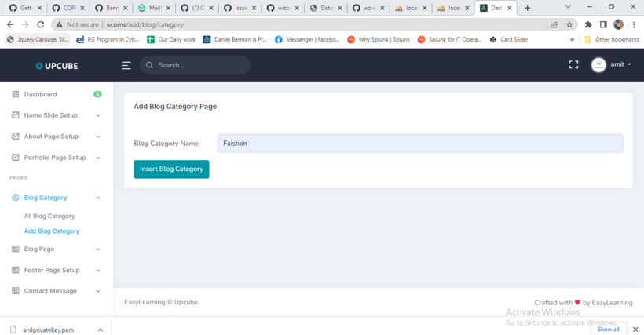Click the amit user avatar

point(598,65)
